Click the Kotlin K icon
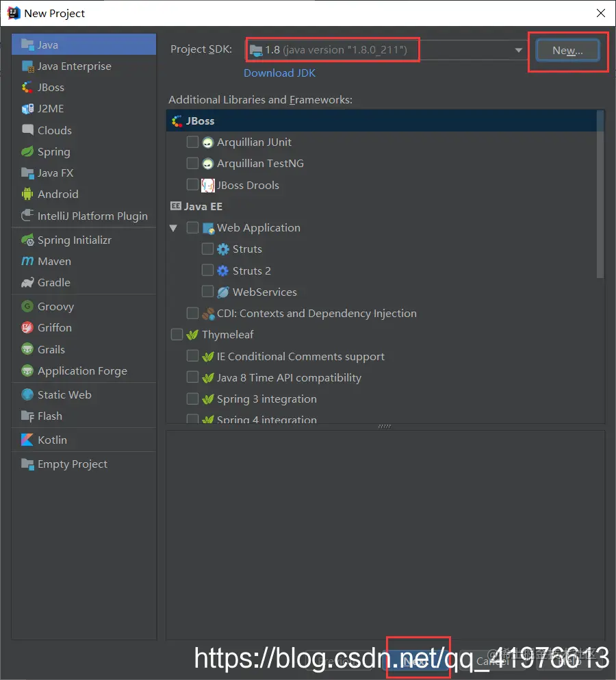616x680 pixels. [x=27, y=440]
